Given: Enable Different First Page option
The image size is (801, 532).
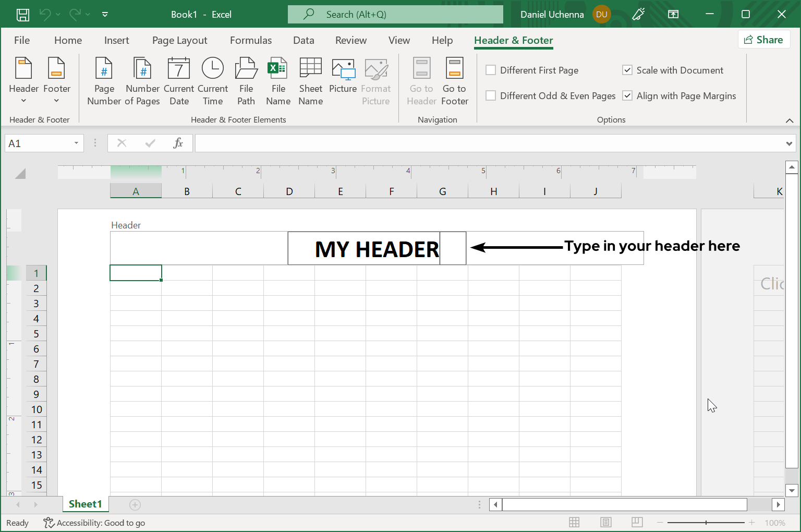Looking at the screenshot, I should pos(491,70).
